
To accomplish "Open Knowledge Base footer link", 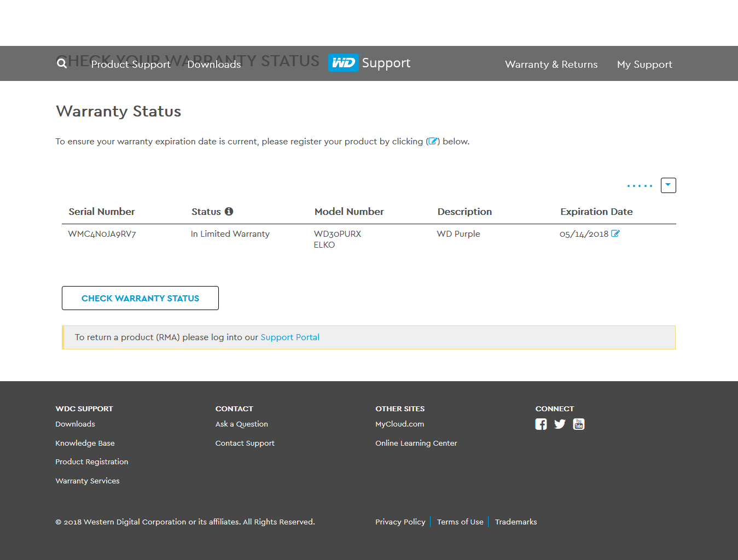I will point(85,443).
